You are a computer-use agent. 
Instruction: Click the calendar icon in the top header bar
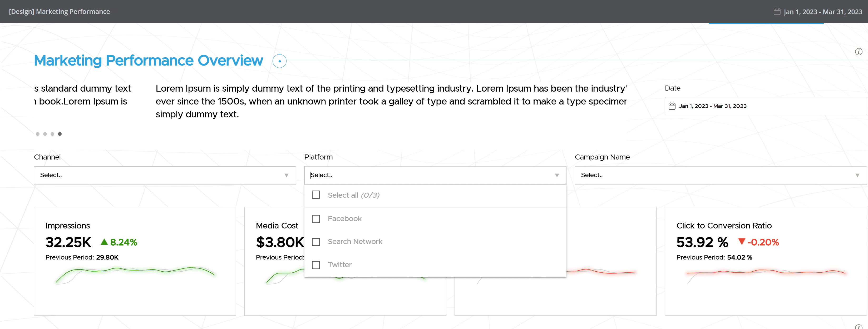click(x=776, y=11)
